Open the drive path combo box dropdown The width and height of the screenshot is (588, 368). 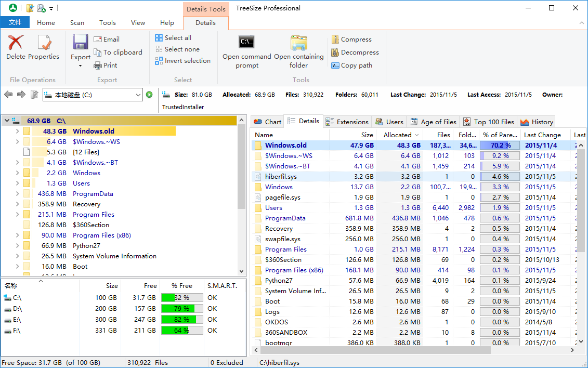(x=138, y=95)
